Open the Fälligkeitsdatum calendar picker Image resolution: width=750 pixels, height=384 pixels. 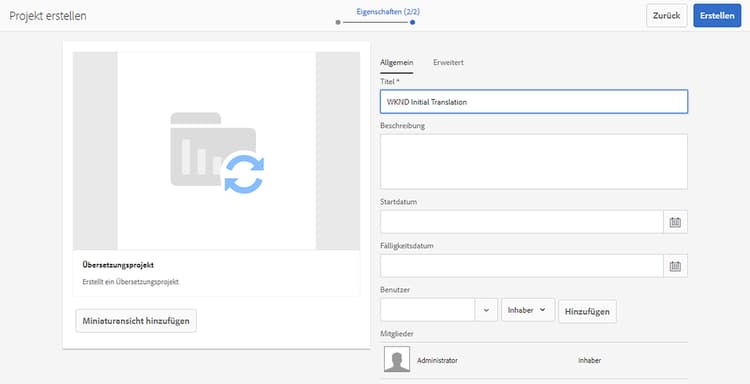[675, 266]
